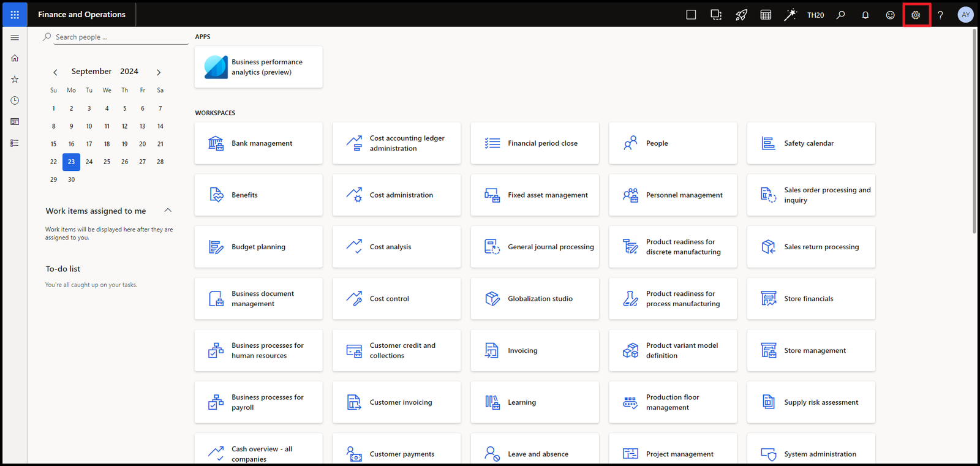Image resolution: width=980 pixels, height=466 pixels.
Task: Go to previous month in calendar
Action: [55, 72]
